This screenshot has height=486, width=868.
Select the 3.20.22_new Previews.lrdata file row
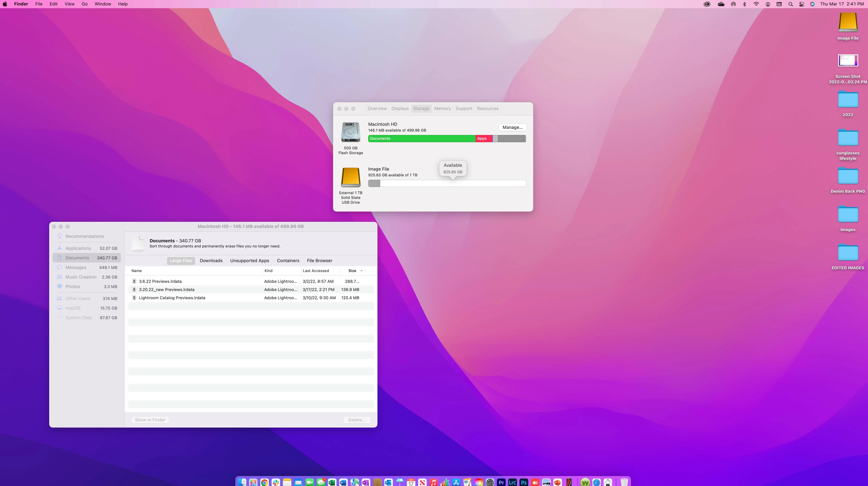(x=167, y=289)
